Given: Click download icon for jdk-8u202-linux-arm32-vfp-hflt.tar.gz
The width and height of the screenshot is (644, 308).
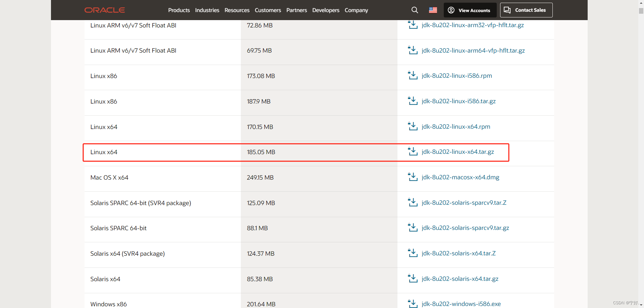Looking at the screenshot, I should pos(413,25).
